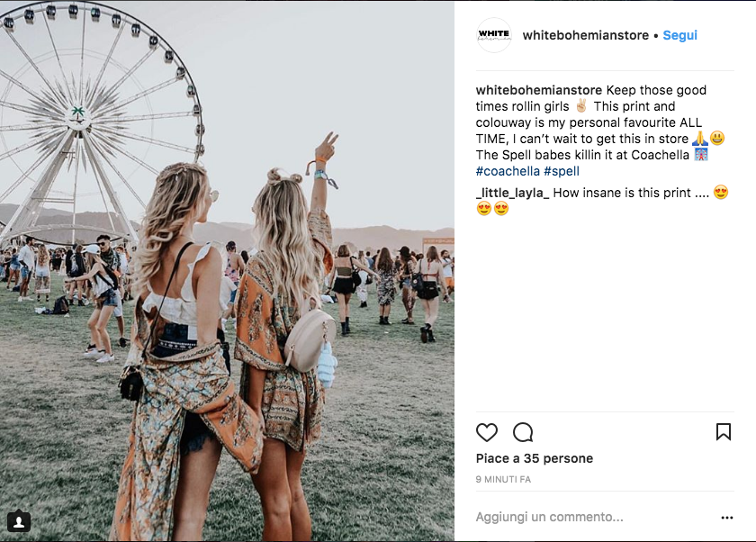Show tagged people icon on photo

[19, 522]
